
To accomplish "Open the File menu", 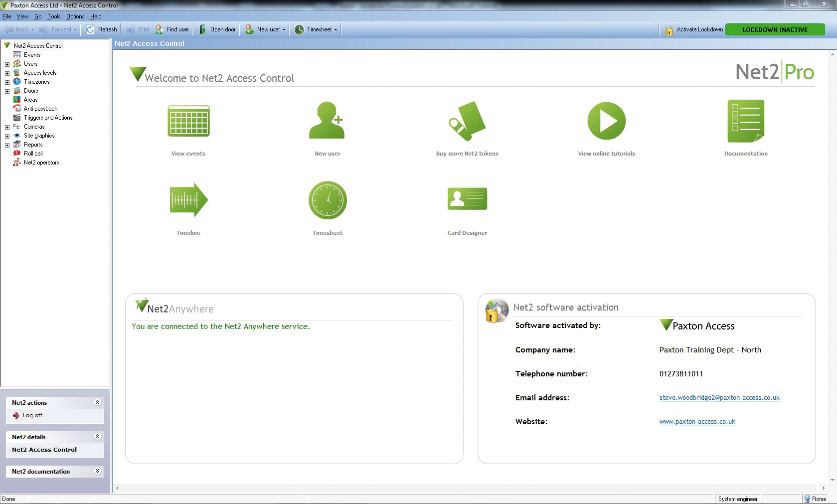I will 7,16.
